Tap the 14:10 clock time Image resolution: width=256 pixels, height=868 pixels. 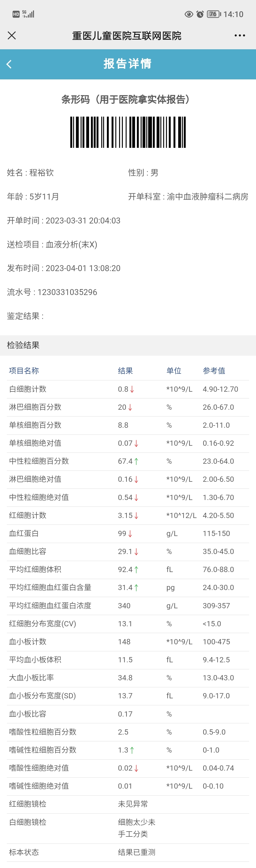click(x=233, y=14)
